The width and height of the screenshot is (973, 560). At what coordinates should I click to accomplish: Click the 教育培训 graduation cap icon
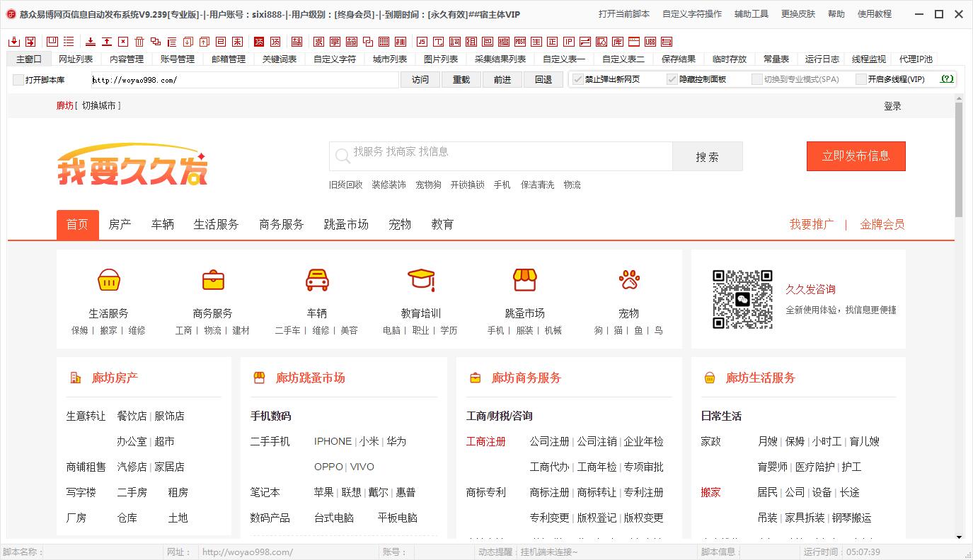421,279
